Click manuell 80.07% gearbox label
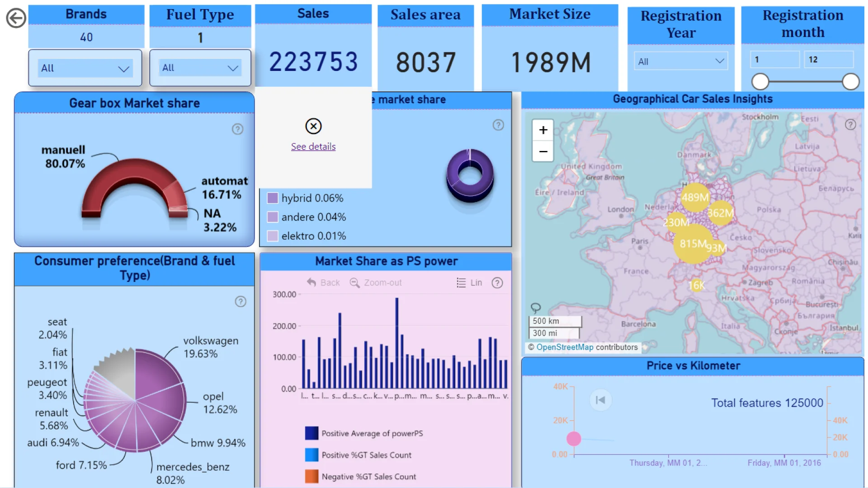Image resolution: width=868 pixels, height=488 pixels. pos(64,156)
